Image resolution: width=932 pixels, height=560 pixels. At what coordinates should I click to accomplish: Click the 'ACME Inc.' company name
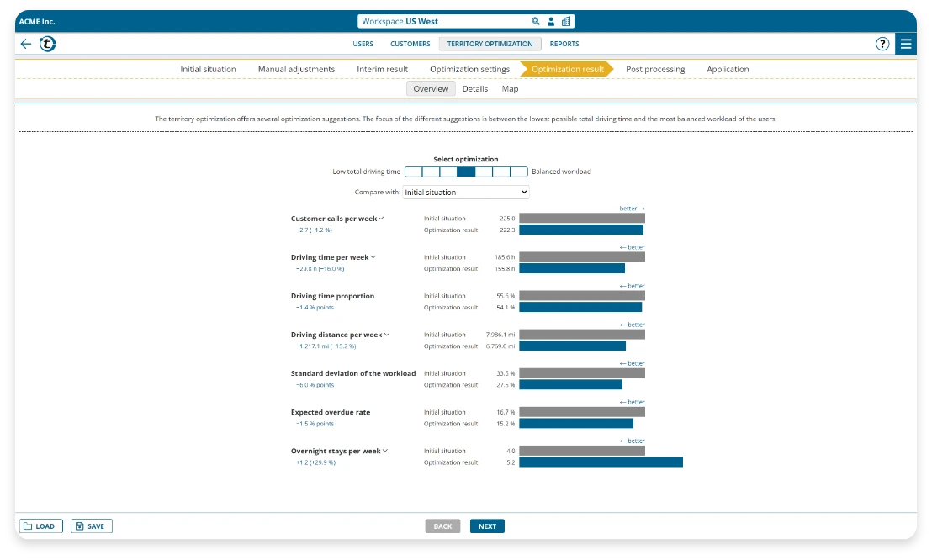(x=37, y=21)
